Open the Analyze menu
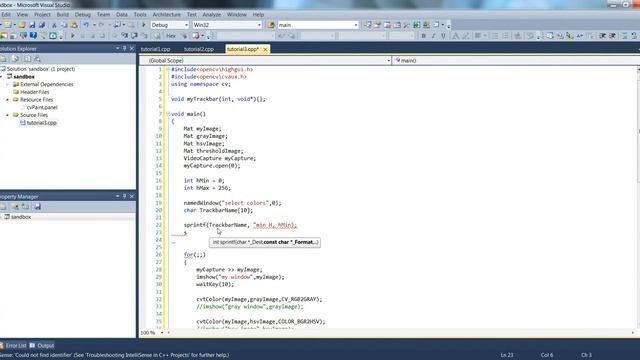Viewport: 640px width, 360px height. coord(212,15)
